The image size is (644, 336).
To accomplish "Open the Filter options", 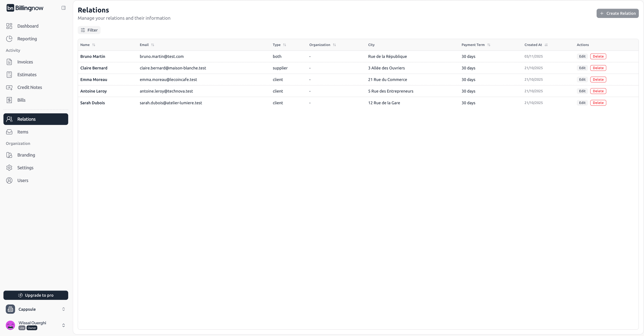I will 89,30.
